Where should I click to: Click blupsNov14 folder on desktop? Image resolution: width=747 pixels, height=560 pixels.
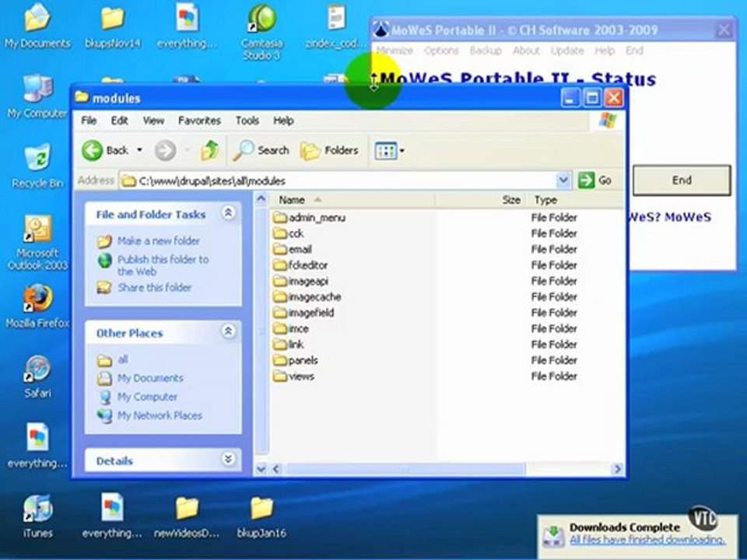point(112,26)
